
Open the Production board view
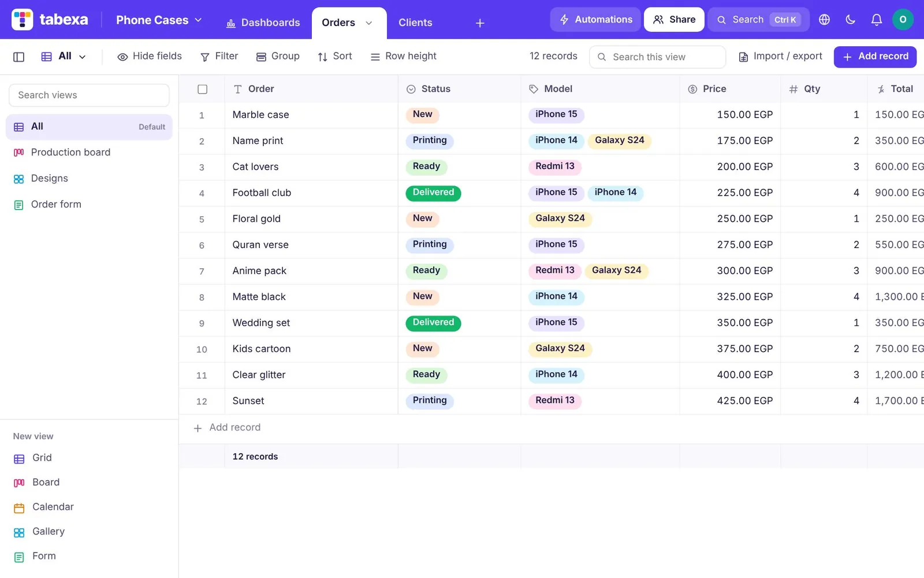[89, 153]
